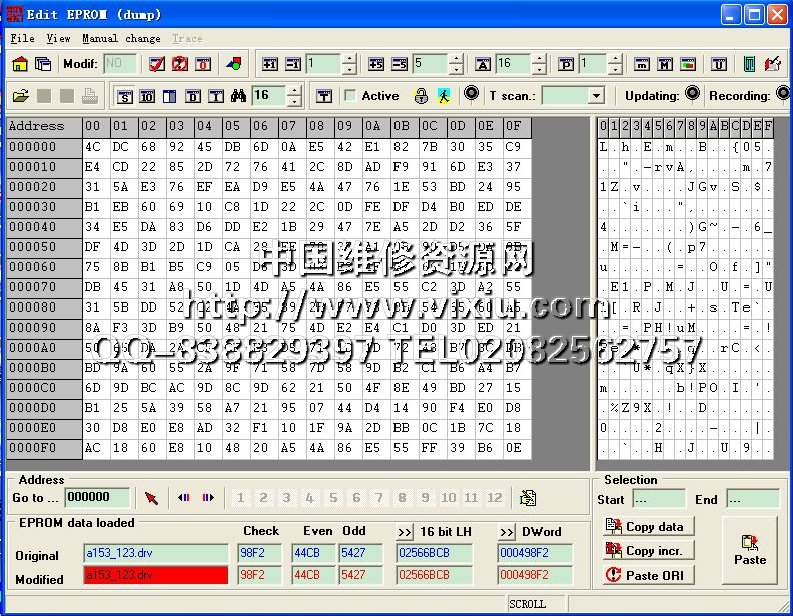Viewport: 793px width, 616px height.
Task: Open the T scan dropdown
Action: (x=596, y=96)
